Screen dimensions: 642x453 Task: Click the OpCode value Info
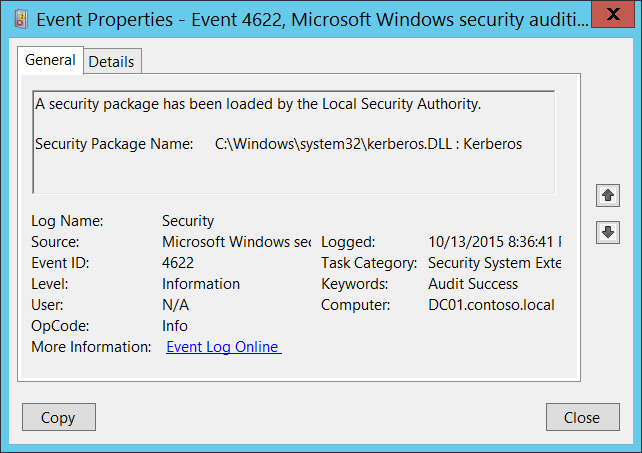(175, 326)
